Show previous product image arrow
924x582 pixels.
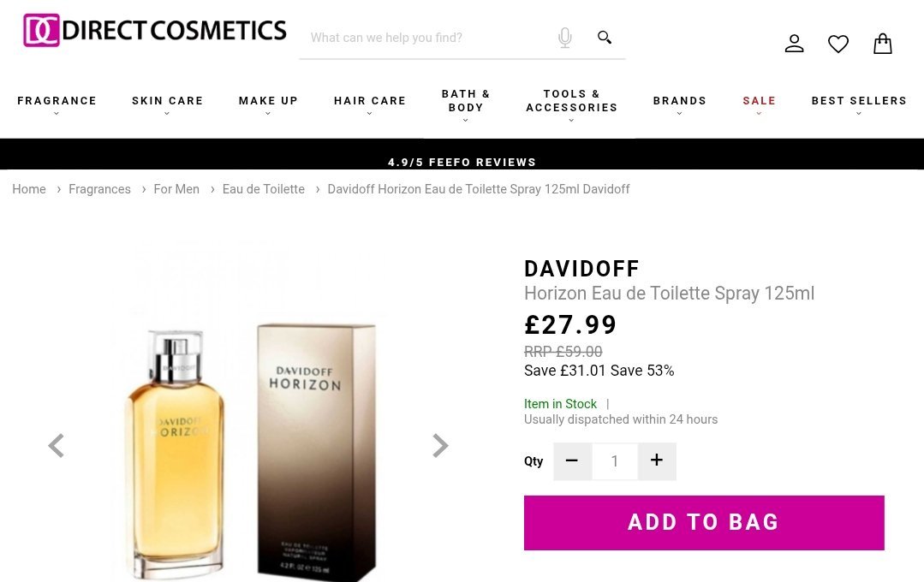(56, 446)
